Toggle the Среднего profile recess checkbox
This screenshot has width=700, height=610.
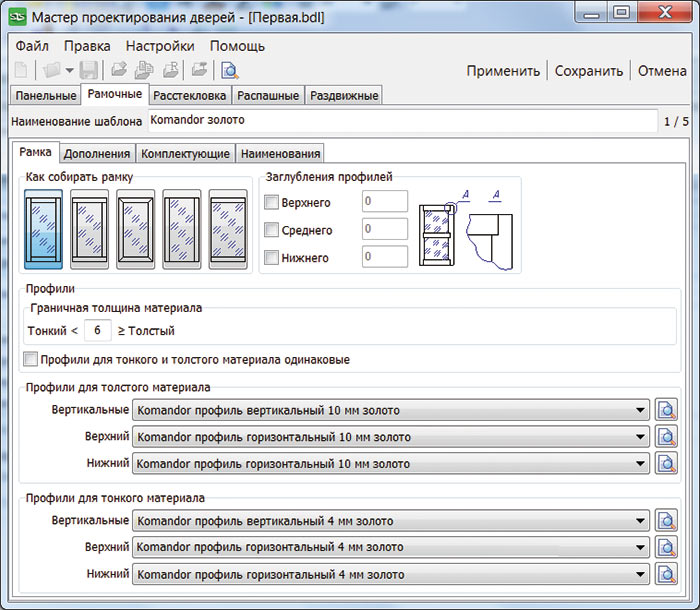(272, 231)
